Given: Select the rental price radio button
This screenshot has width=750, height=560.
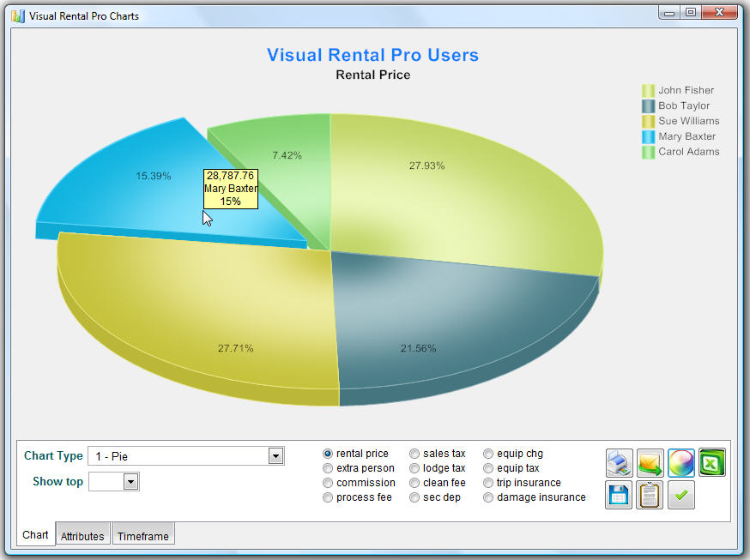Looking at the screenshot, I should (x=328, y=454).
